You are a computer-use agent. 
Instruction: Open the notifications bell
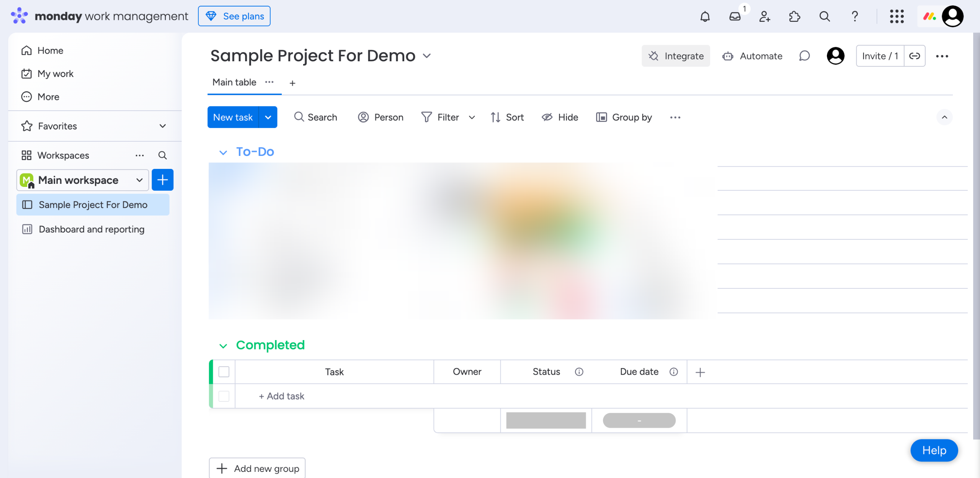click(x=705, y=16)
